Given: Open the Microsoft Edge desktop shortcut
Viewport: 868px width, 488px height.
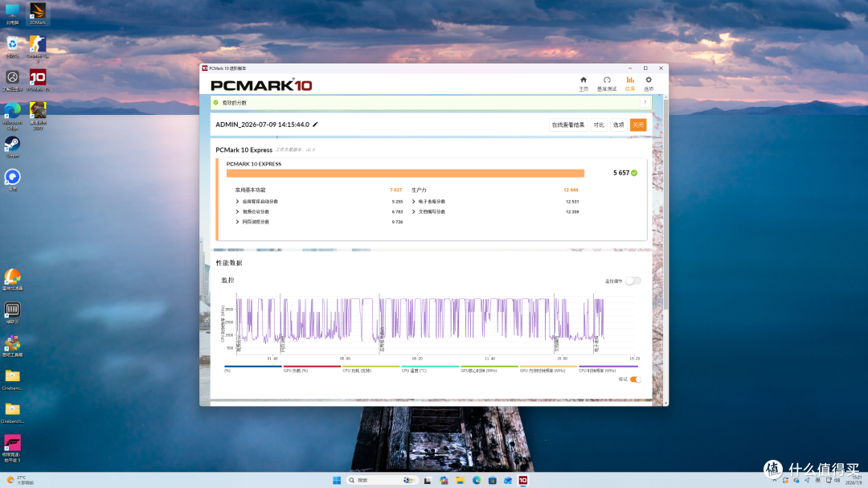Looking at the screenshot, I should [x=12, y=116].
